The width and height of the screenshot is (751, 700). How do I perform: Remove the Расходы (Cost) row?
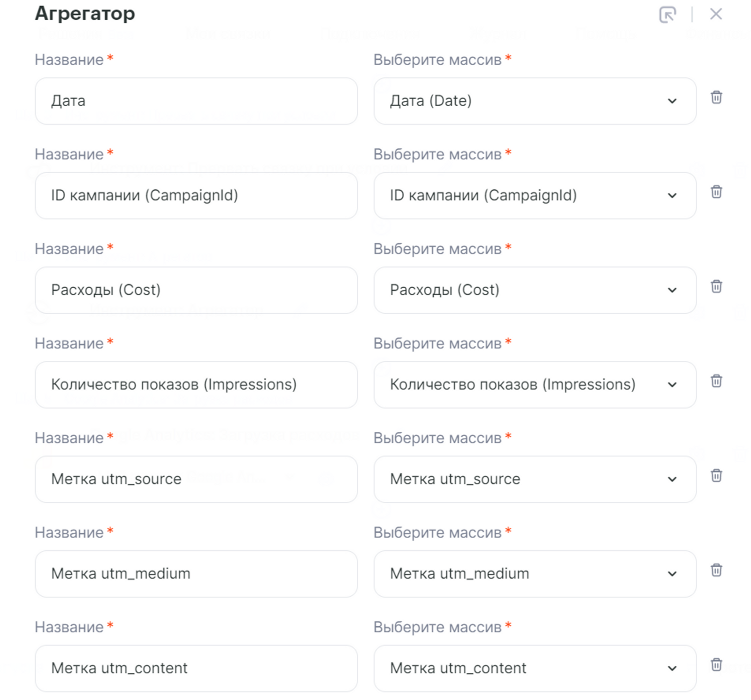coord(716,286)
